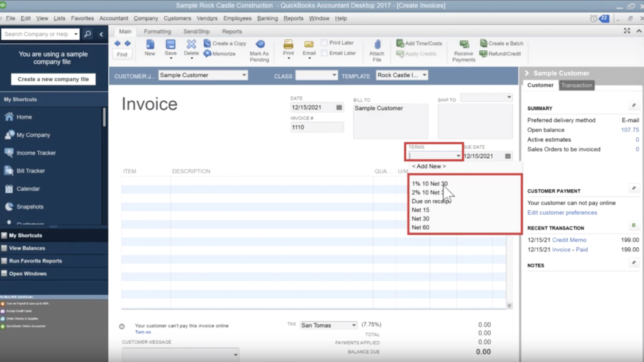Print the invoice
The width and height of the screenshot is (644, 362).
(x=288, y=48)
